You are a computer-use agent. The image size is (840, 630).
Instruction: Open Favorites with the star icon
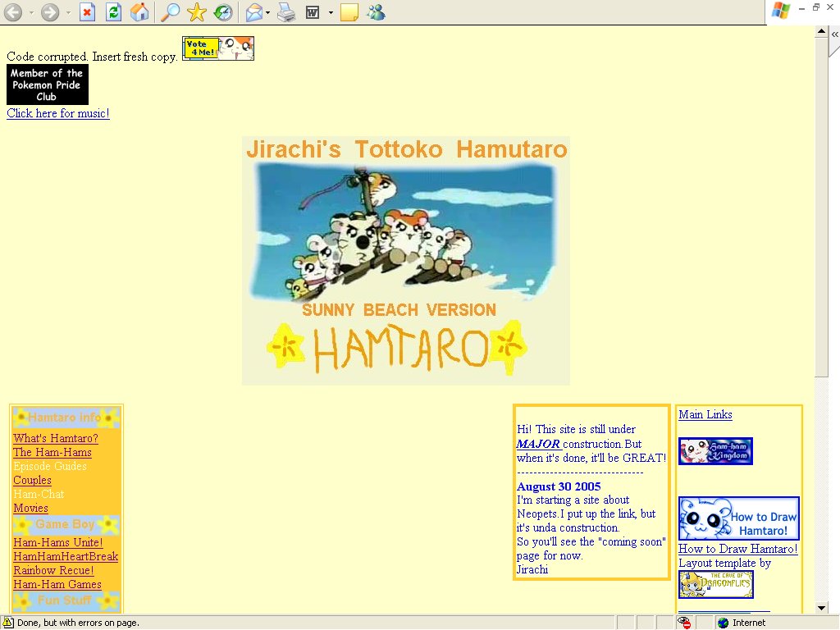(x=197, y=11)
